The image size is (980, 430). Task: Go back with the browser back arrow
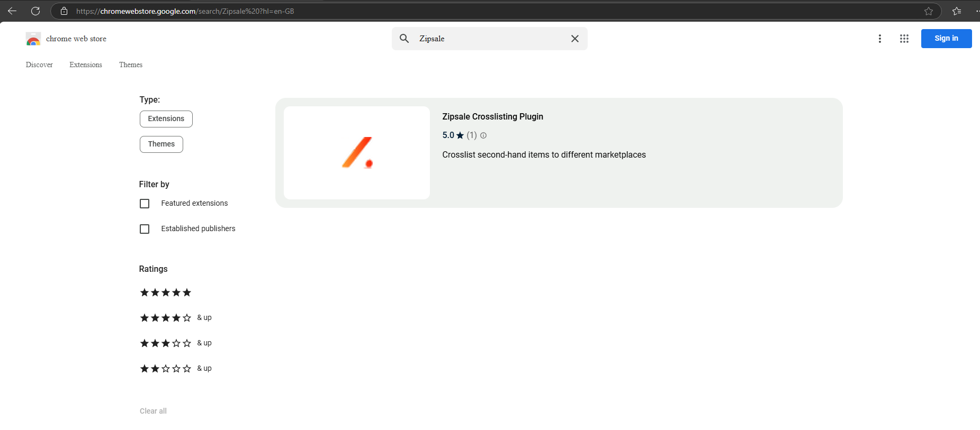(x=12, y=11)
